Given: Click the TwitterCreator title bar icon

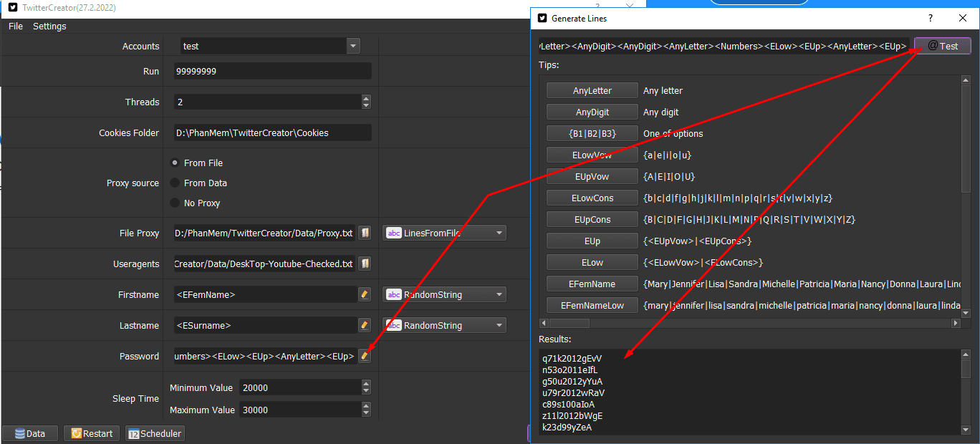Looking at the screenshot, I should tap(12, 7).
